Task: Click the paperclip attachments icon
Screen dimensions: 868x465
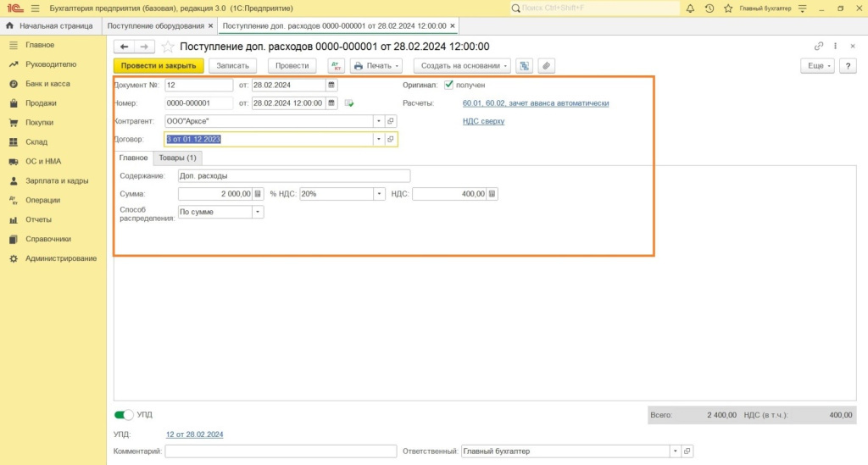Action: [x=547, y=65]
